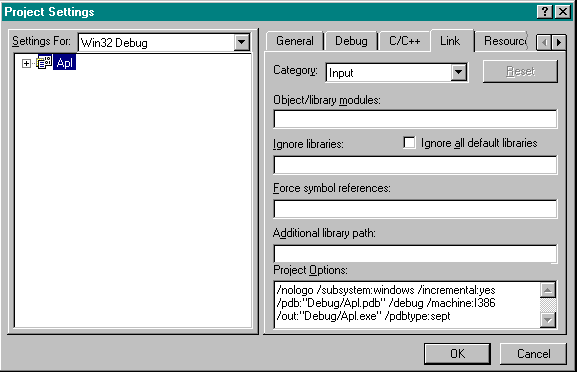Select the Apl tree item label
This screenshot has height=372, width=577.
point(64,63)
